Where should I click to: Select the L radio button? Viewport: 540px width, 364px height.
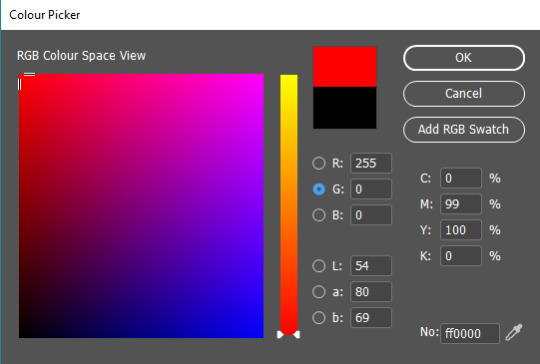319,266
